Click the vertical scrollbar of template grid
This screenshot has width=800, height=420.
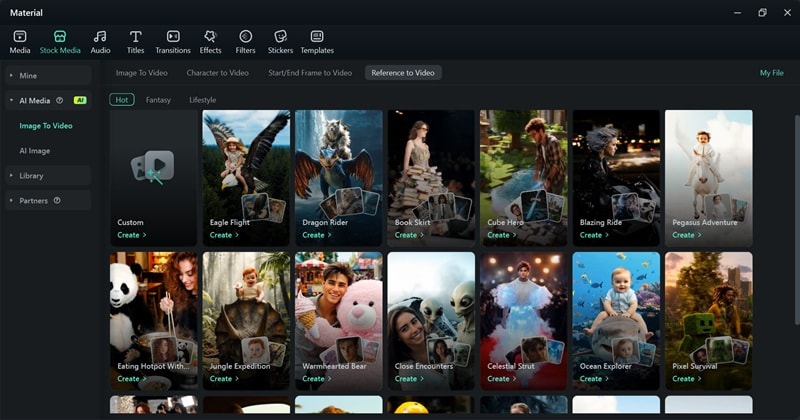pos(797,219)
